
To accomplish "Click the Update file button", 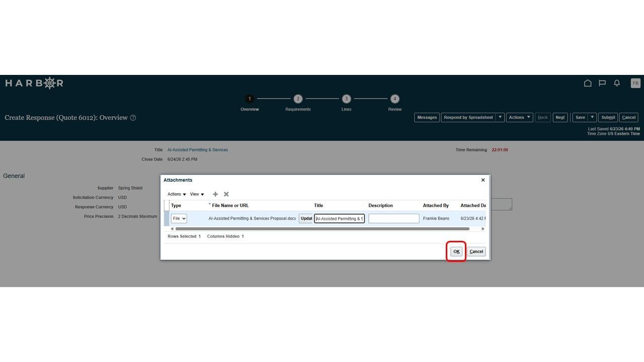I will click(x=306, y=219).
